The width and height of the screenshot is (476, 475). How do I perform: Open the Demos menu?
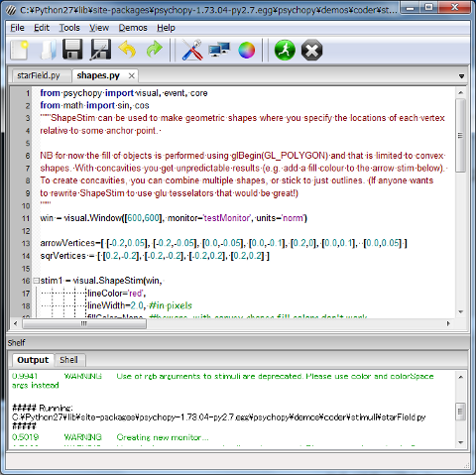click(133, 28)
